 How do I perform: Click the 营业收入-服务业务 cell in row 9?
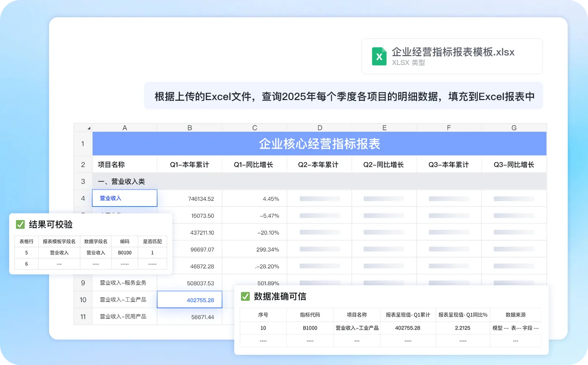(125, 283)
